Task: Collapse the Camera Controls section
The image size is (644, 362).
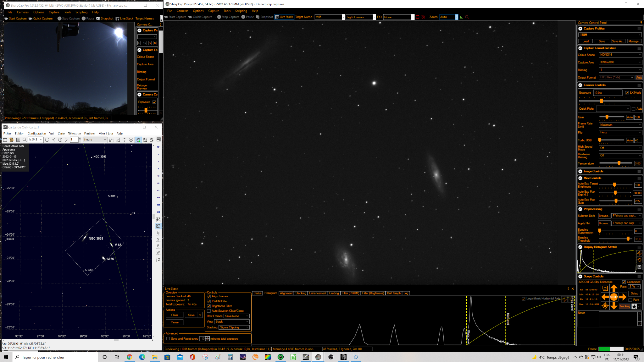Action: click(580, 85)
